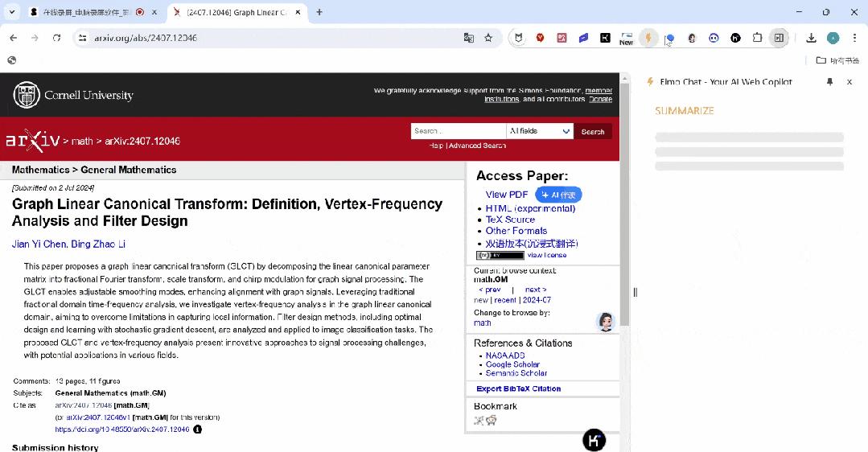The image size is (868, 452).
Task: Expand the tab search chevron in title bar
Action: point(12,12)
